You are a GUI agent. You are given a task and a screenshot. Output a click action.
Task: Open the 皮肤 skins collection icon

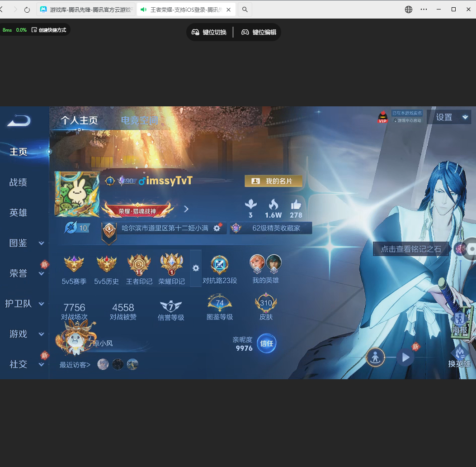pyautogui.click(x=266, y=303)
